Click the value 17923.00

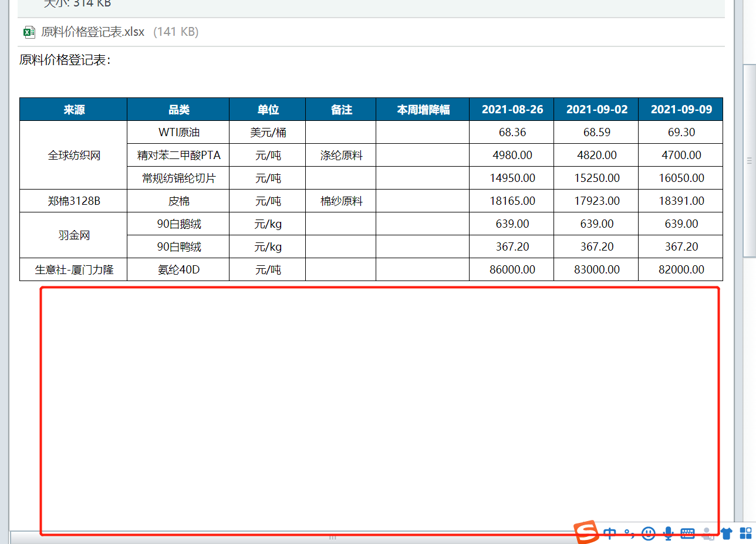(596, 201)
